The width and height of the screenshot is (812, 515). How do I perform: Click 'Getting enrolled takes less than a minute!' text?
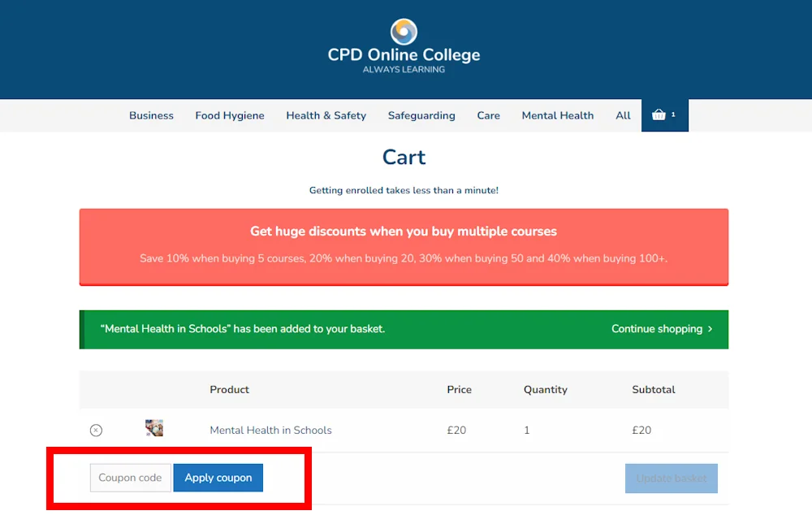[x=404, y=190]
